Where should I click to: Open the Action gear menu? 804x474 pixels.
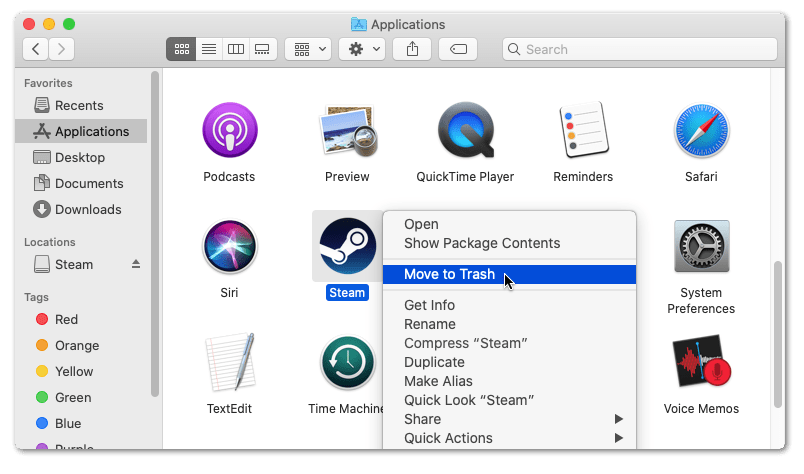point(362,49)
